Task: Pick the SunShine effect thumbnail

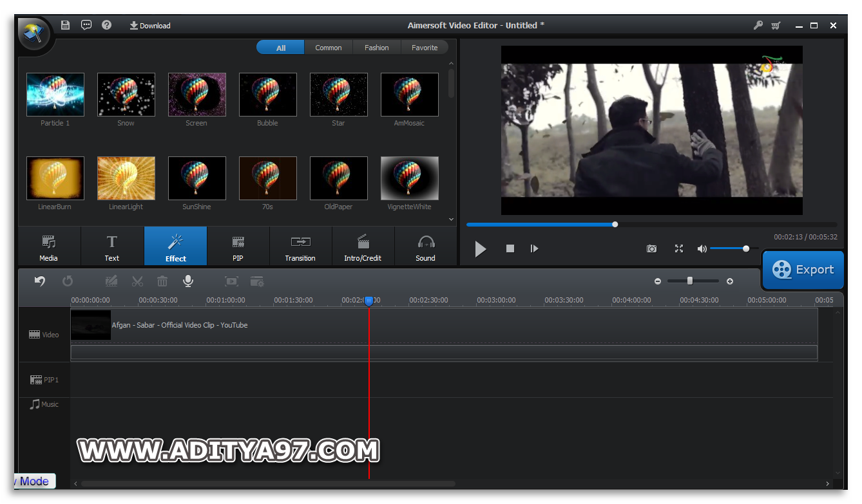Action: tap(197, 178)
